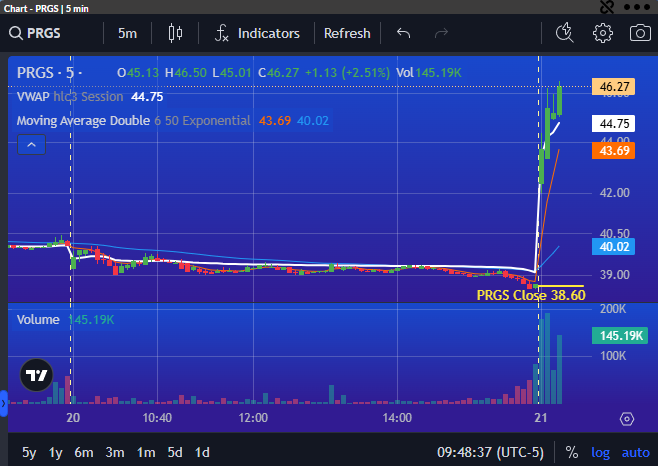Click the 145.19K volume scale label
The height and width of the screenshot is (466, 658).
pyautogui.click(x=620, y=336)
